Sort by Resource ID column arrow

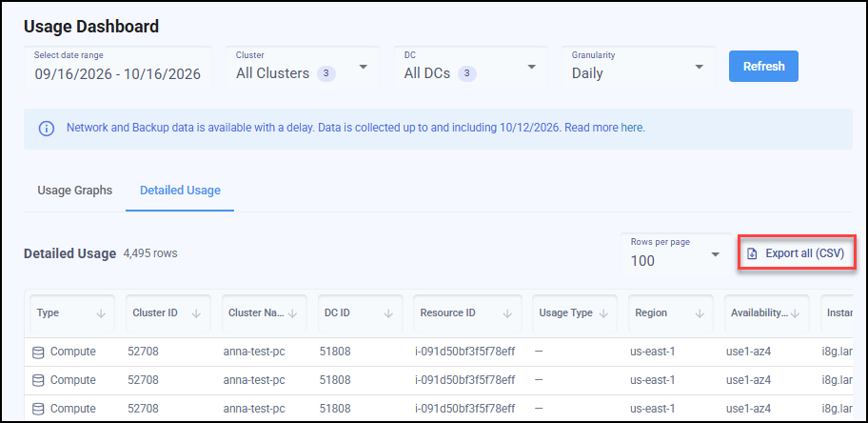pyautogui.click(x=507, y=313)
